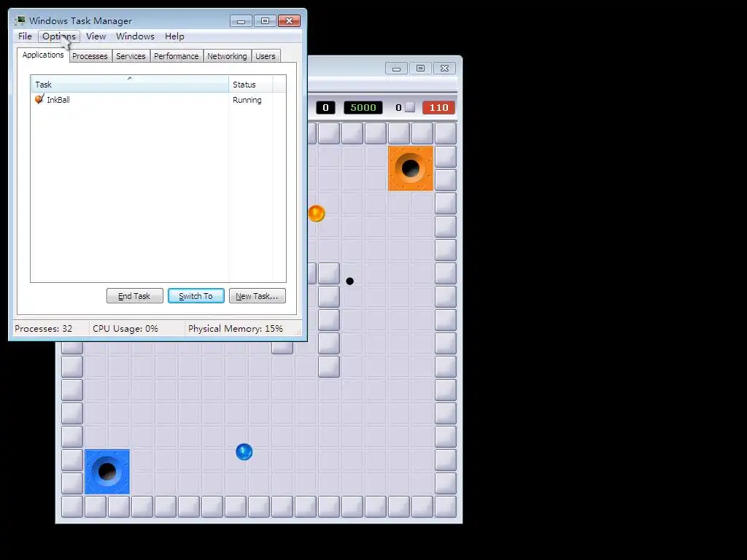Select the Applications tab

[43, 55]
